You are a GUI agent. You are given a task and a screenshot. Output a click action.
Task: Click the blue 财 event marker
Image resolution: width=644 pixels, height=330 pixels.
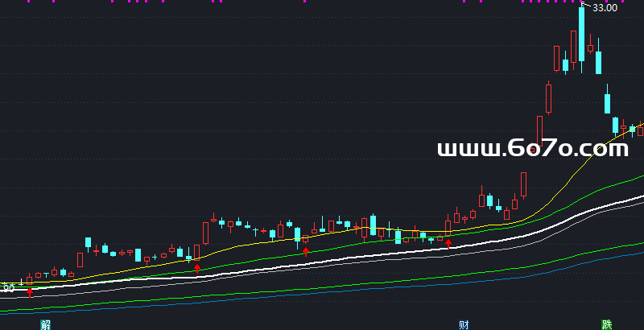[x=464, y=324]
